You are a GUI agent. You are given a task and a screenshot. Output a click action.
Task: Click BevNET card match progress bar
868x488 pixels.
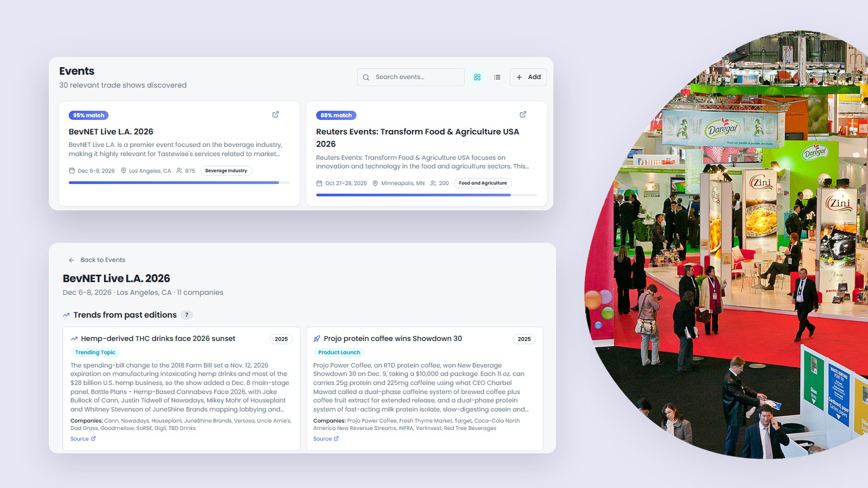179,183
